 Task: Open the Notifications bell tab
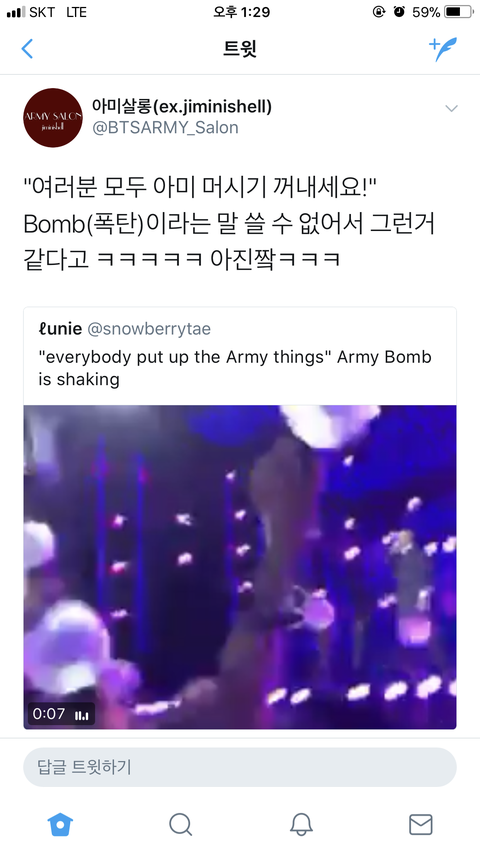click(x=300, y=824)
